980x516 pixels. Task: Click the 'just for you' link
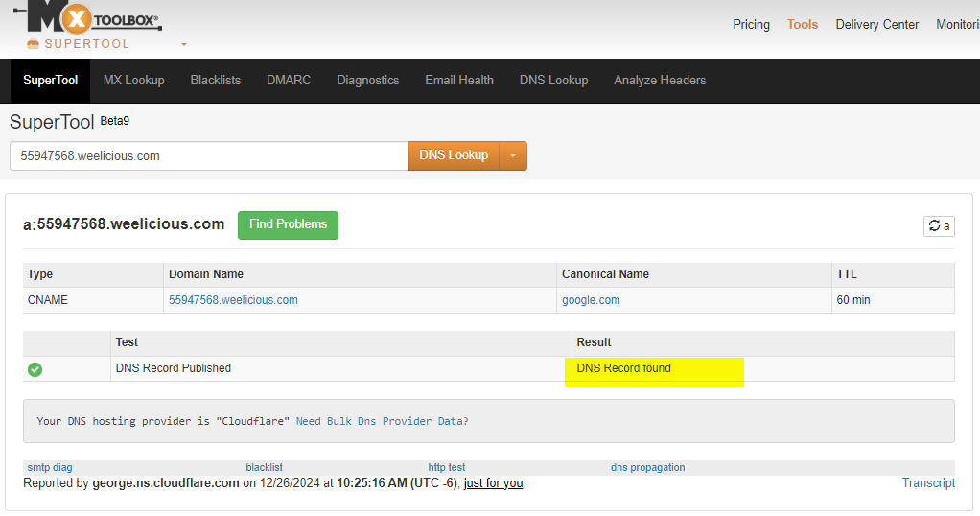coord(493,483)
